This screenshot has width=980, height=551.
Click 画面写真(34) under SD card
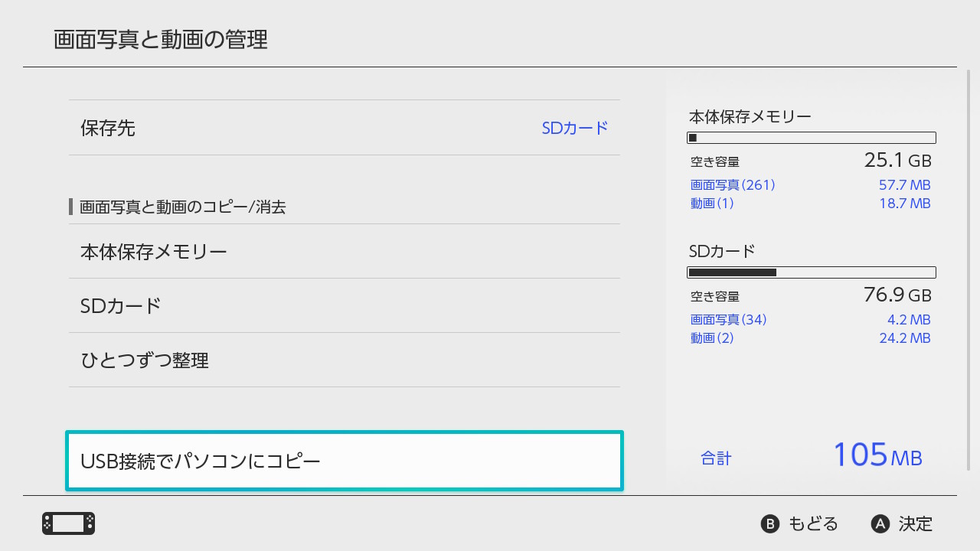coord(728,319)
